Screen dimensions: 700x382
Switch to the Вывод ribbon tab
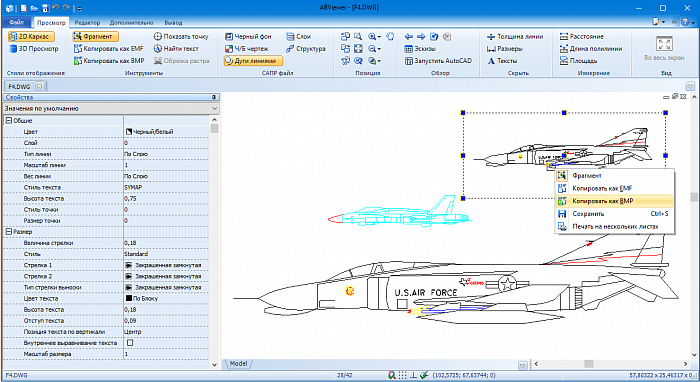click(173, 22)
